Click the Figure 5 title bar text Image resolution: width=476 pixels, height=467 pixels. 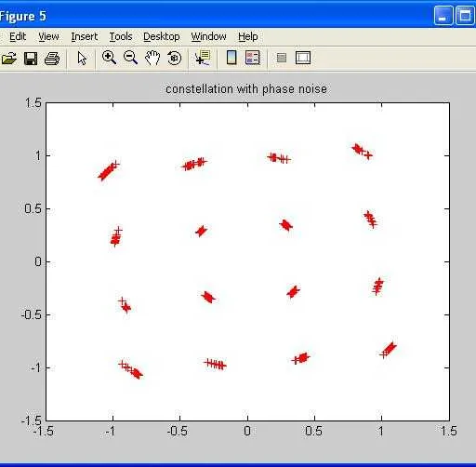(23, 16)
